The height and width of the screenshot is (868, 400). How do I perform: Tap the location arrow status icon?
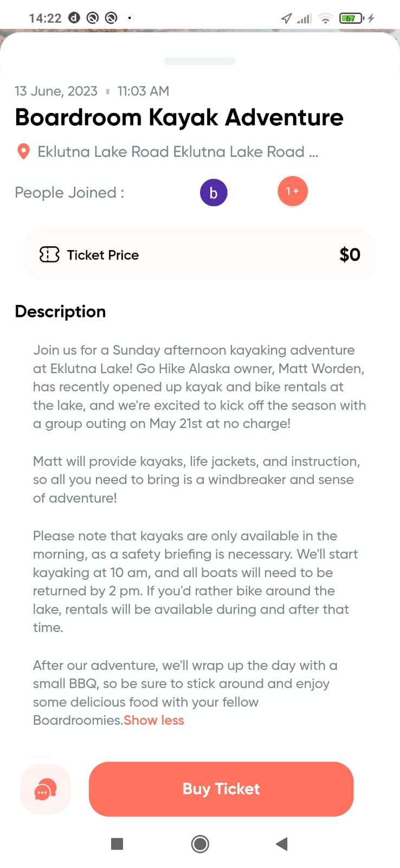[x=286, y=18]
